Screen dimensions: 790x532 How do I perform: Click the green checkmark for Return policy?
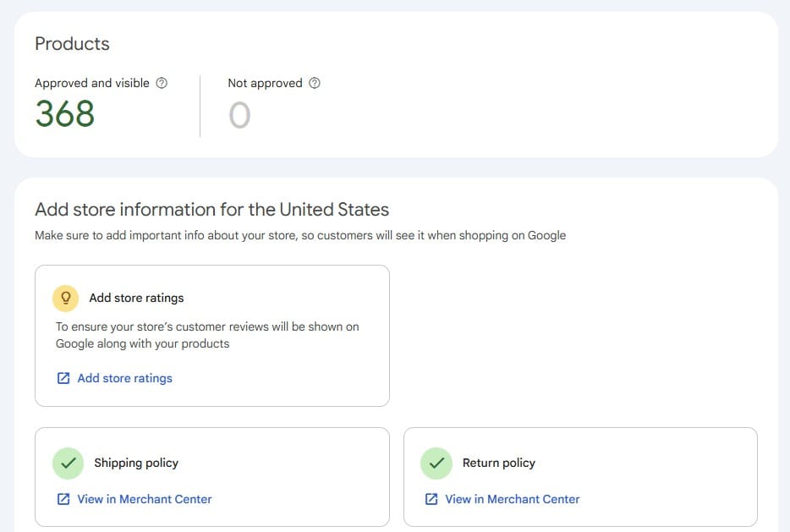click(x=436, y=463)
